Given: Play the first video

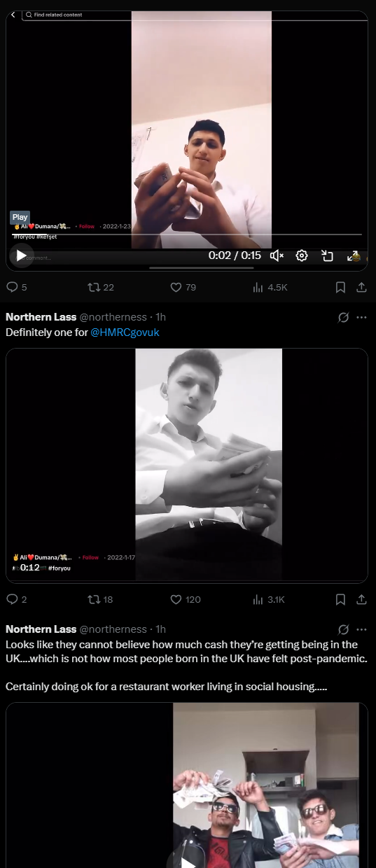Looking at the screenshot, I should tap(21, 255).
